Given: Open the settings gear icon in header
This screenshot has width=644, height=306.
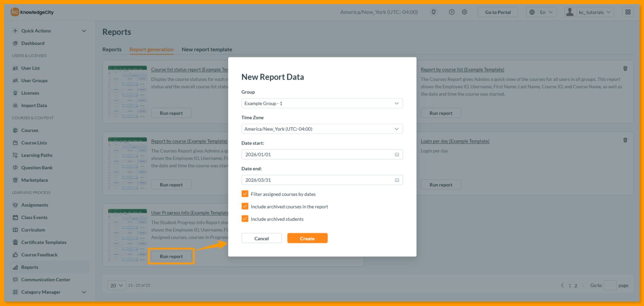Looking at the screenshot, I should [x=464, y=12].
